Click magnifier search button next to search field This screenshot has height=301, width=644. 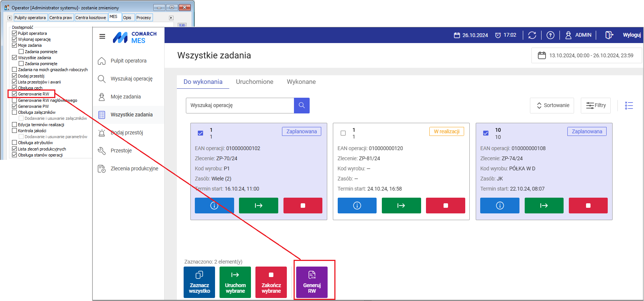coord(302,106)
